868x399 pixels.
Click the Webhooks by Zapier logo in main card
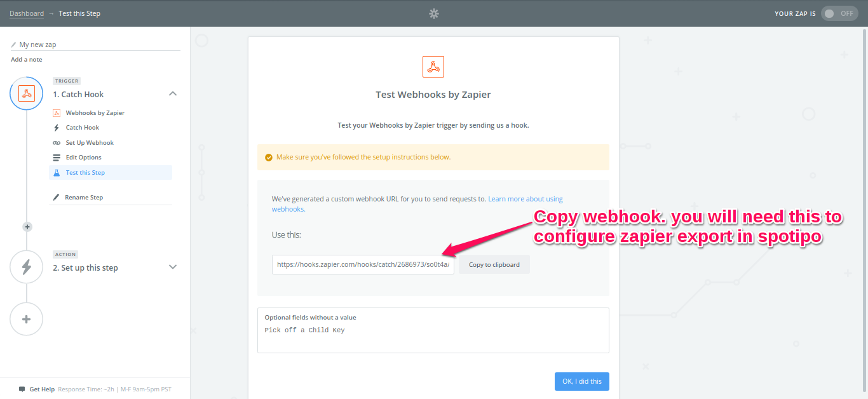433,67
